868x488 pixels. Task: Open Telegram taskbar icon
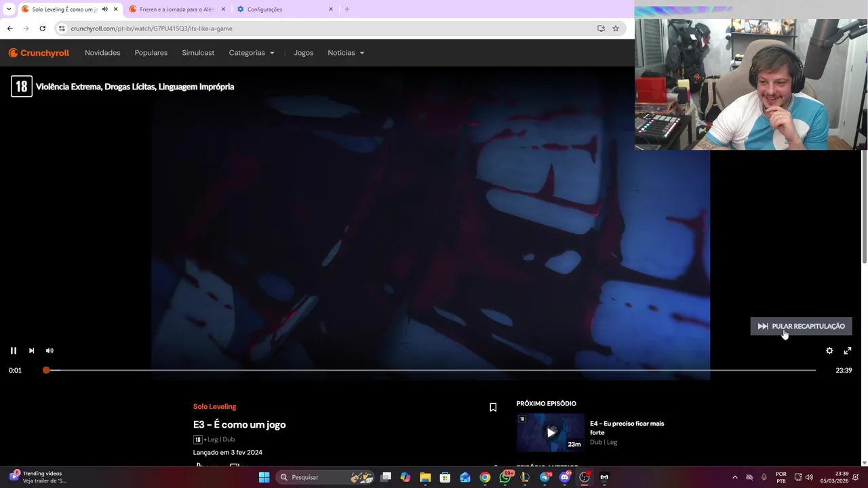(545, 477)
